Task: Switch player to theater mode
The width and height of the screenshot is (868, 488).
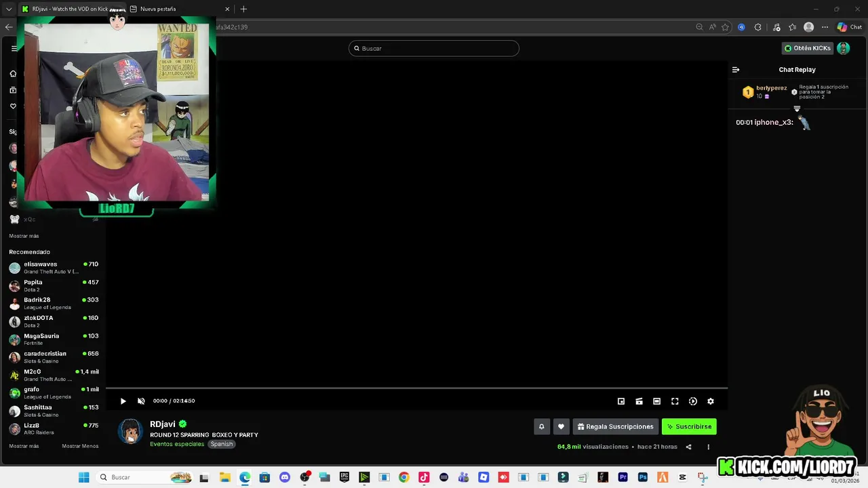Action: (656, 401)
